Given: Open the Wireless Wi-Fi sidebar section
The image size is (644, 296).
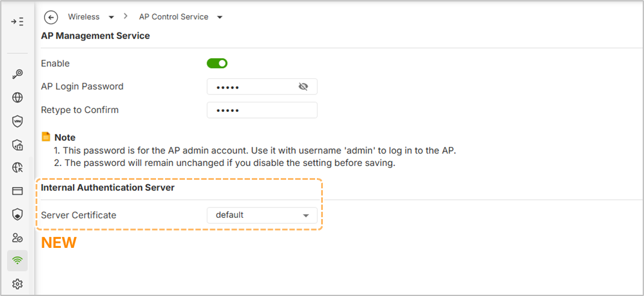Looking at the screenshot, I should [x=17, y=261].
